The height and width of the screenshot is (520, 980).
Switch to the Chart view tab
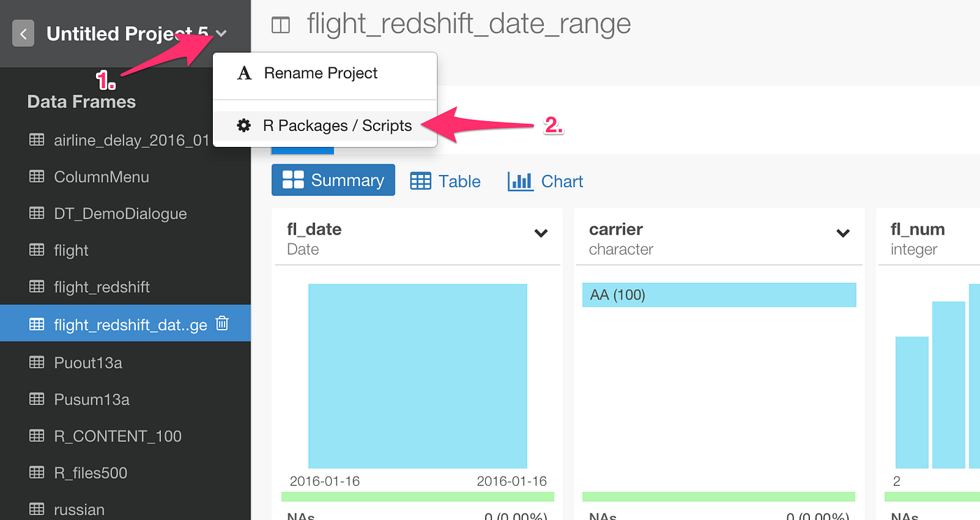point(545,181)
